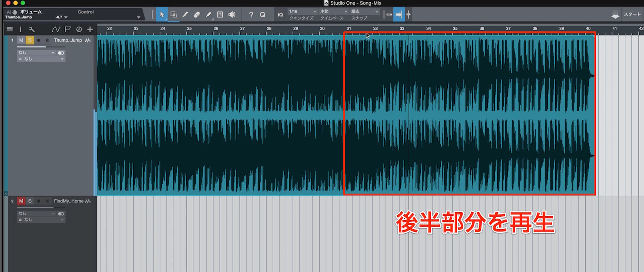Select the Mute tool

(x=220, y=14)
